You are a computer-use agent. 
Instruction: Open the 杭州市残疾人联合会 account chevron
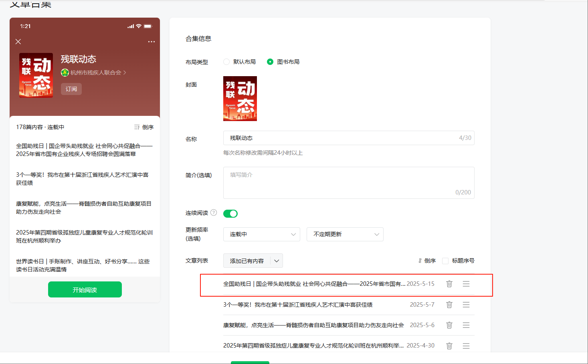(125, 73)
